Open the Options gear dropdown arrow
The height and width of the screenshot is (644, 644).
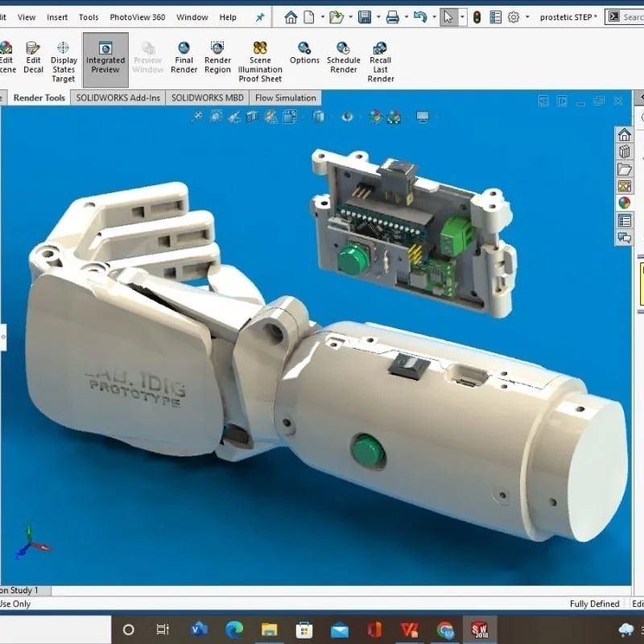526,18
